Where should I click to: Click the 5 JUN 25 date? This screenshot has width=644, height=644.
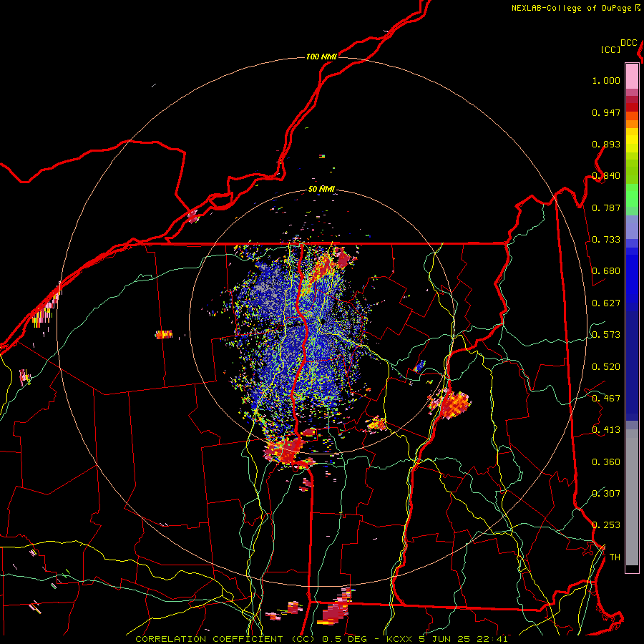point(444,639)
